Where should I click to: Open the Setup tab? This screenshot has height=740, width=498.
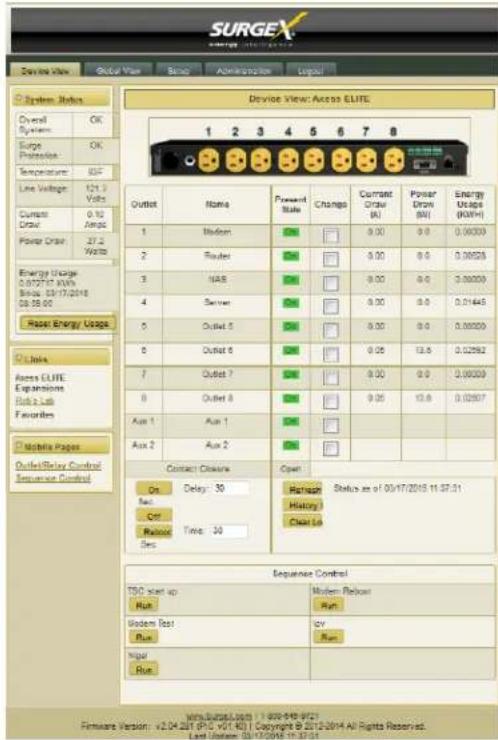[178, 71]
